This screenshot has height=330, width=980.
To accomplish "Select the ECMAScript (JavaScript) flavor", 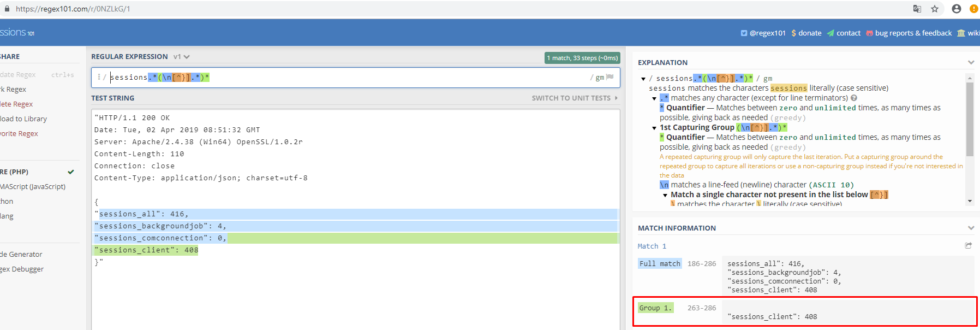I will point(33,186).
